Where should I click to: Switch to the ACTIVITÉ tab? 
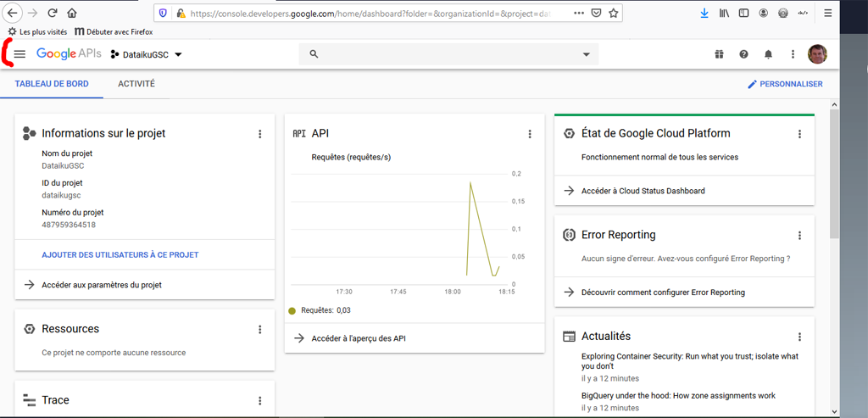136,84
